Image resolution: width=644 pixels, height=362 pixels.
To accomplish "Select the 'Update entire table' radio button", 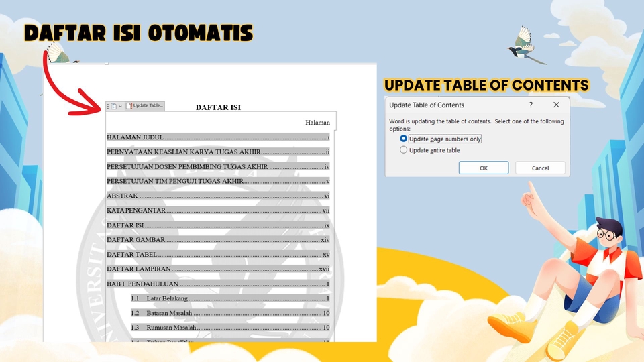I will click(x=404, y=150).
